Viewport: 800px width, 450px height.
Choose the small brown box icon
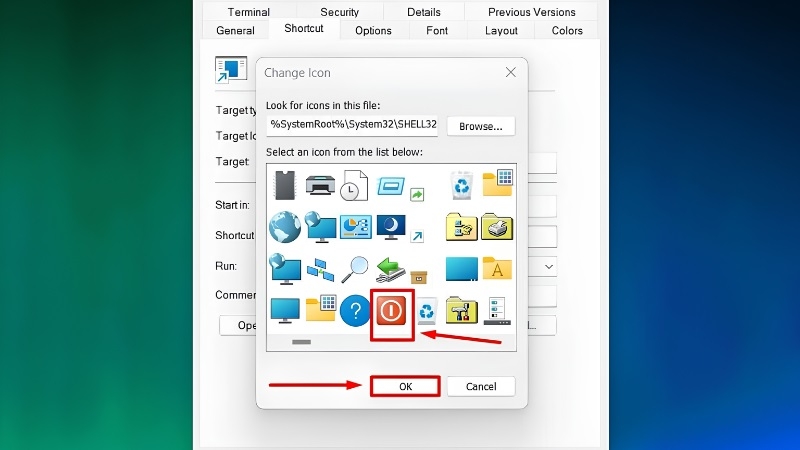[419, 278]
